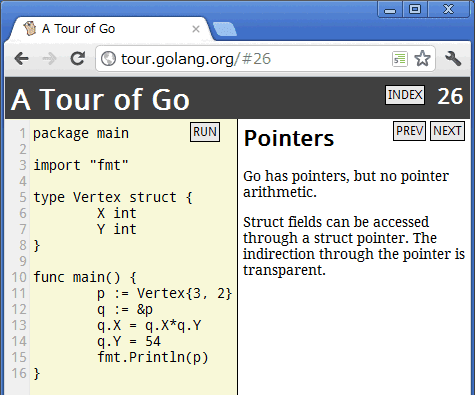Click the code line 'import "fmt"'
Image resolution: width=475 pixels, height=395 pixels.
pyautogui.click(x=81, y=165)
